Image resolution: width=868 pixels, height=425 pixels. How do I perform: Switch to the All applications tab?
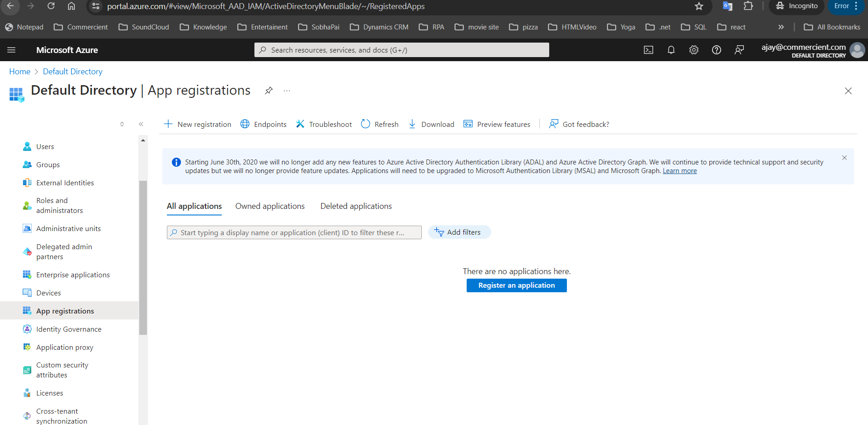(194, 206)
